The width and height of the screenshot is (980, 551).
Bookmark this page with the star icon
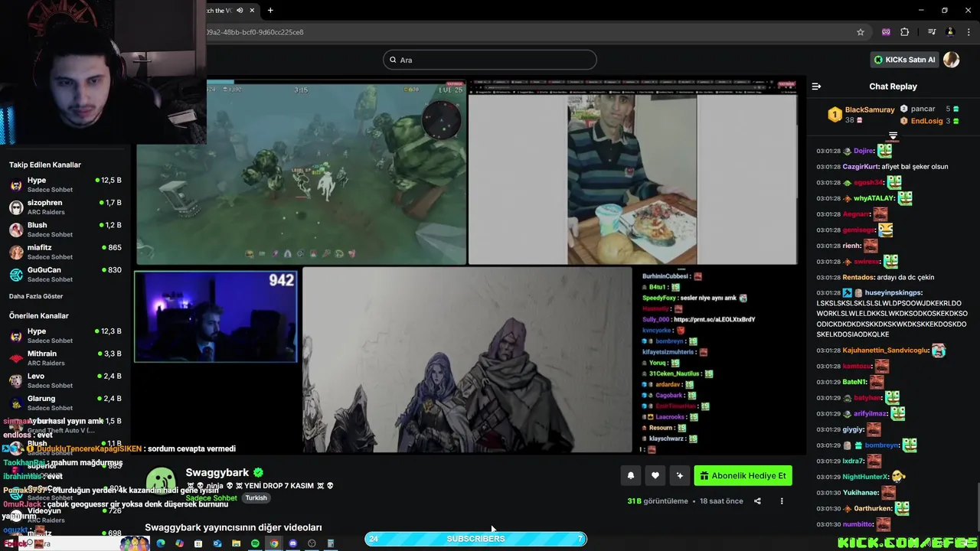pos(861,32)
